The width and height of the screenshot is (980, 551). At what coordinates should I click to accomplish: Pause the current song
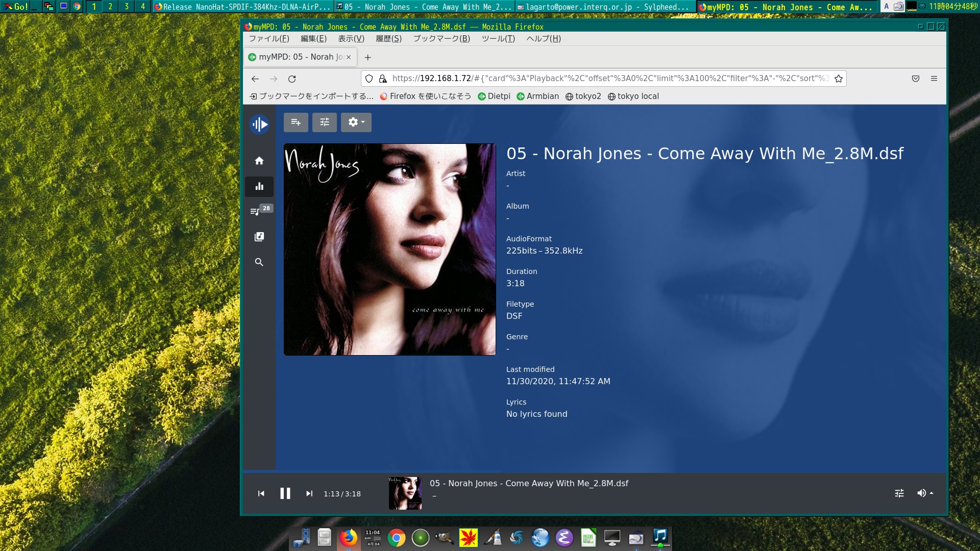point(285,493)
